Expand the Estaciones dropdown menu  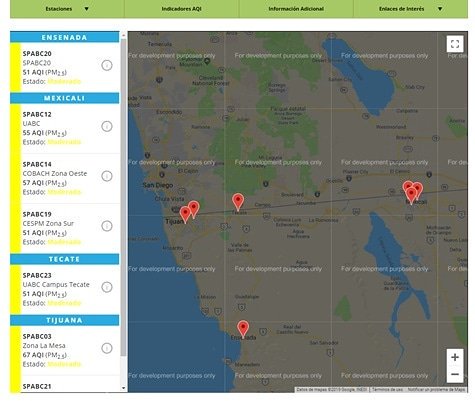coord(67,9)
